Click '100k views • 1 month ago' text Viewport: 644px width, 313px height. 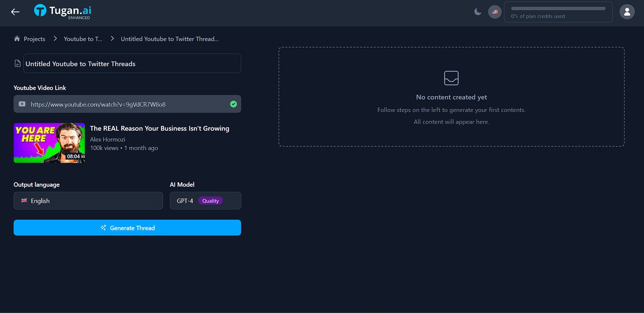[x=124, y=148]
